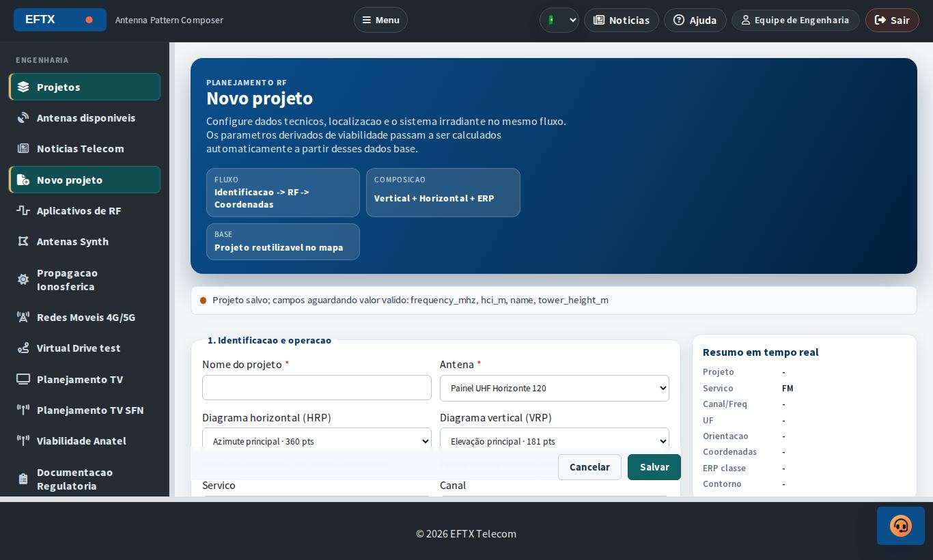Click the Canal/Freq summary row label
933x560 pixels.
point(725,404)
